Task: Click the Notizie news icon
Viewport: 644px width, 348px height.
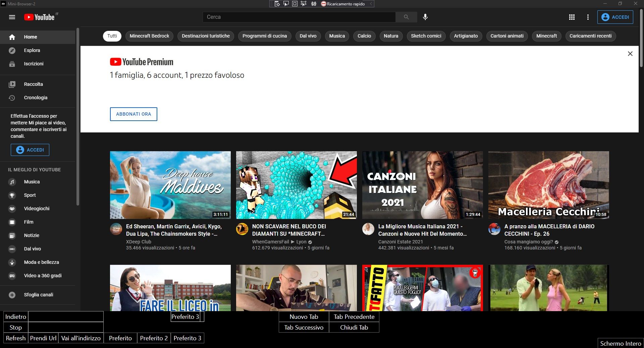Action: click(12, 235)
